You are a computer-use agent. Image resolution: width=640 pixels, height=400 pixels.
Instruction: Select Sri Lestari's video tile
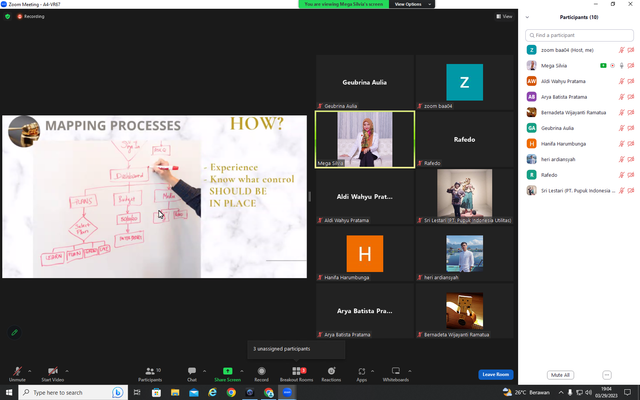tap(464, 196)
